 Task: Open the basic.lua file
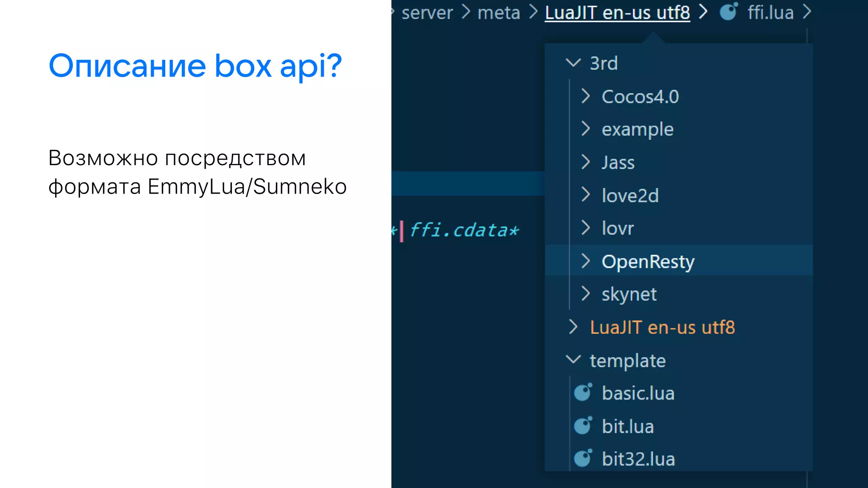click(638, 393)
